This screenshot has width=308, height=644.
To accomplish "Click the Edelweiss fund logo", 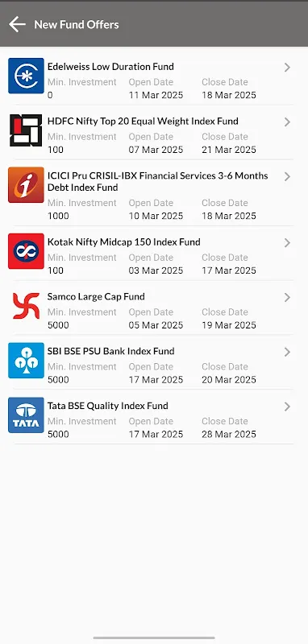I will pyautogui.click(x=26, y=76).
